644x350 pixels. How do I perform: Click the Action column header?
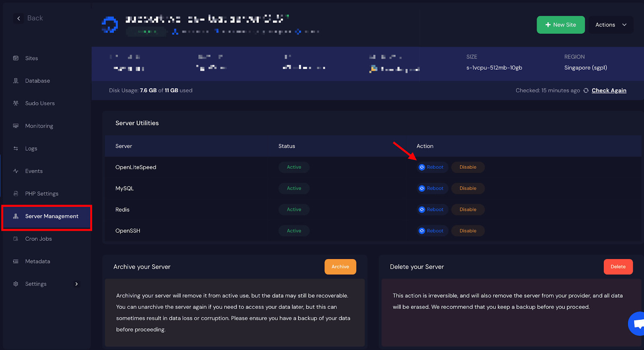coord(425,146)
